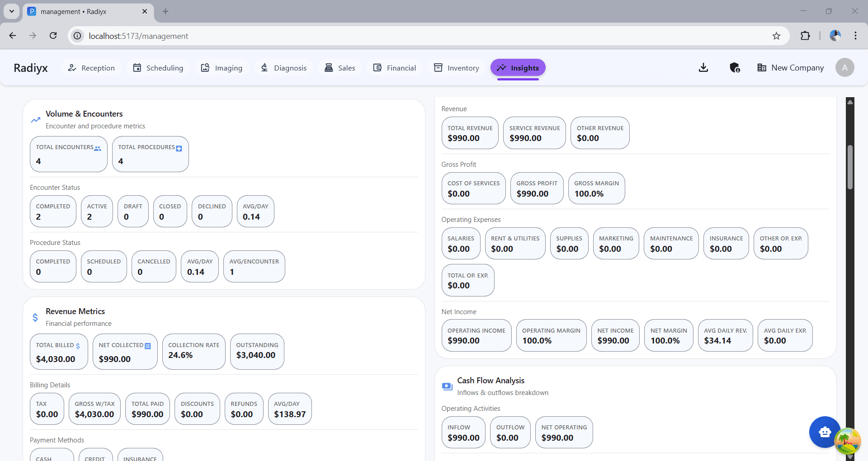This screenshot has height=461, width=868.
Task: Click the Gross w/Tax $4,030.00 card
Action: click(x=94, y=409)
